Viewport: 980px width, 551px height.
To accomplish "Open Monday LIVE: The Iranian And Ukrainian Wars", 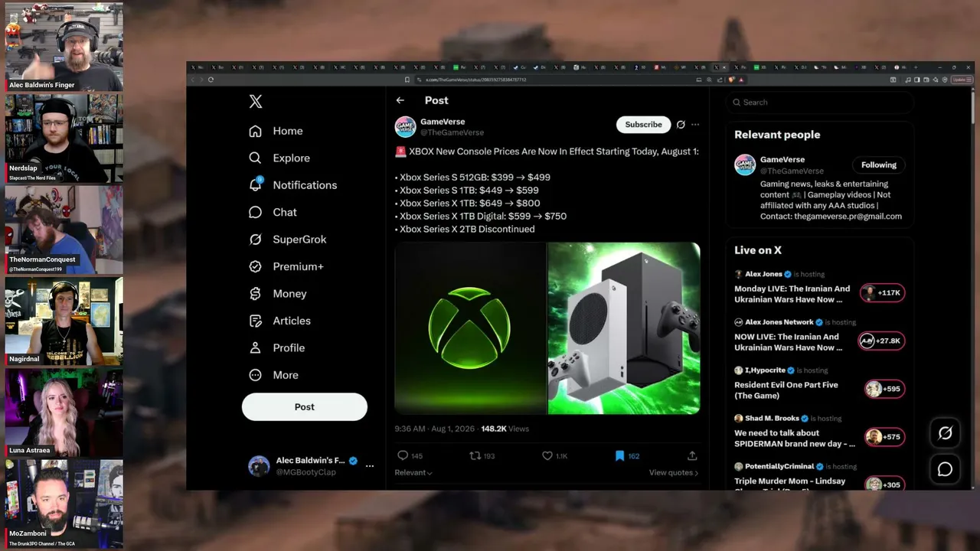I will (792, 294).
